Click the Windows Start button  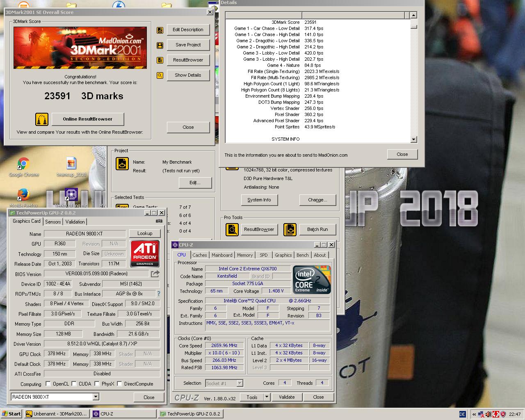[11, 414]
